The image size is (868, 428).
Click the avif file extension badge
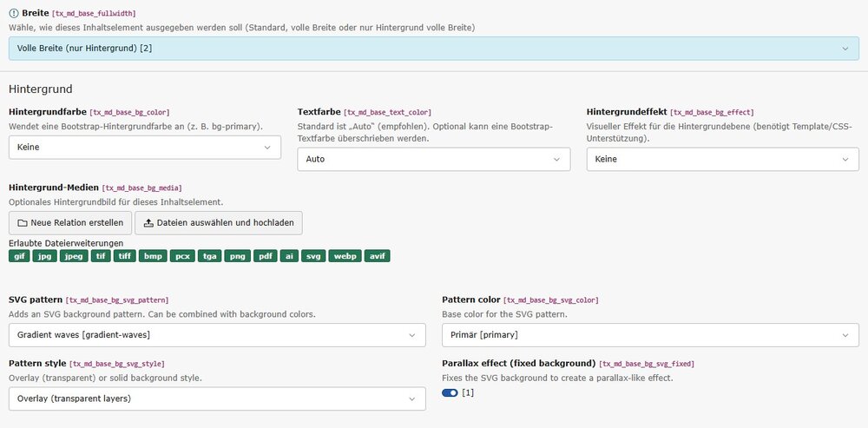pos(377,256)
